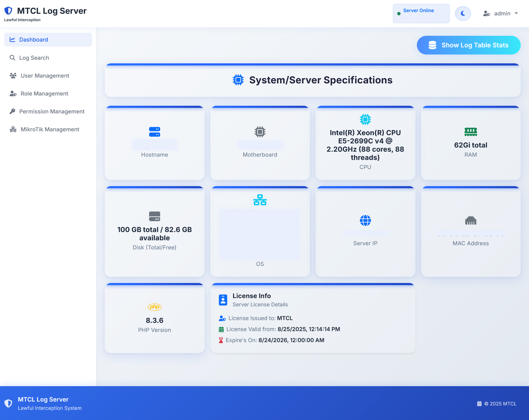
Task: Click the MAC Address ethernet icon
Action: tap(471, 220)
